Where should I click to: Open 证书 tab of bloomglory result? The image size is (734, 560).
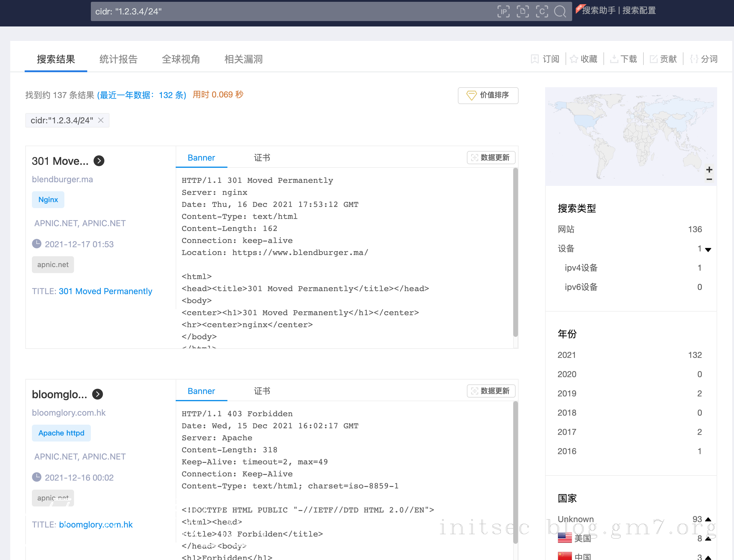pyautogui.click(x=262, y=391)
